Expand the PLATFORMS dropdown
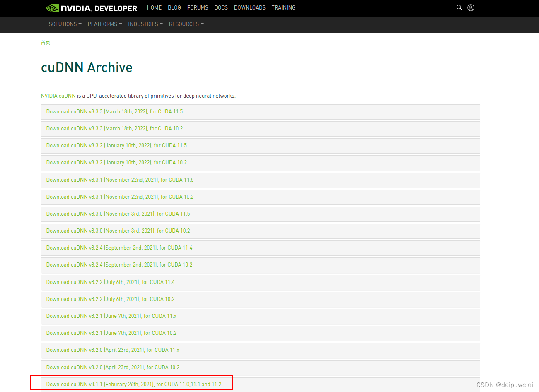This screenshot has width=539, height=392. tap(105, 24)
